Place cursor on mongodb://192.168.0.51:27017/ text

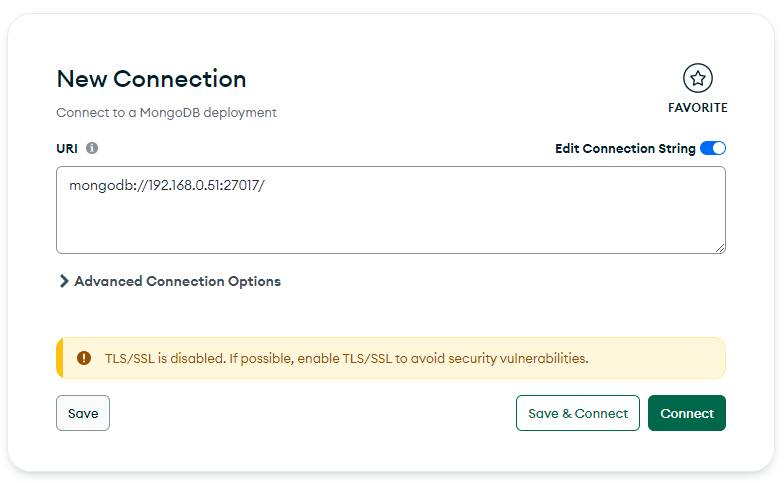167,186
